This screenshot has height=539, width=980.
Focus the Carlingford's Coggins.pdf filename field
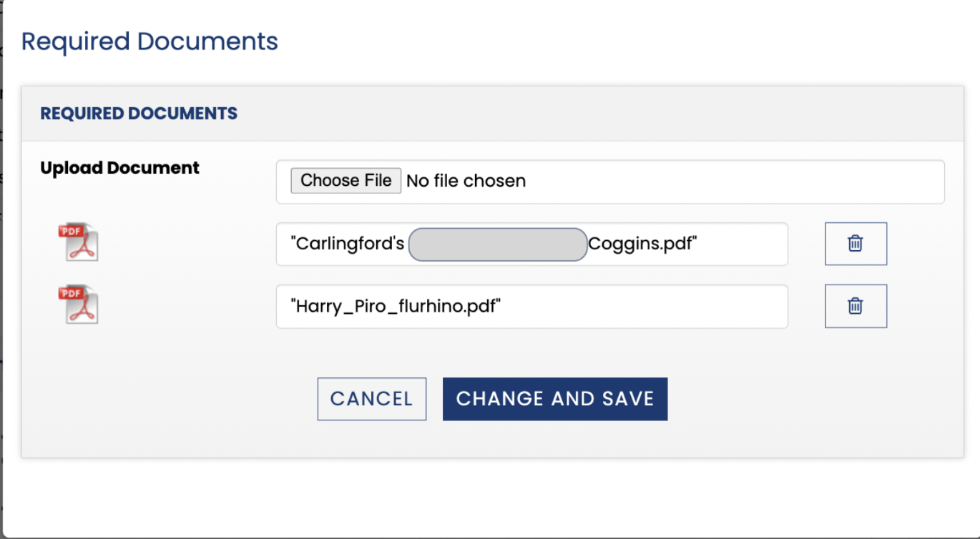pyautogui.click(x=532, y=244)
